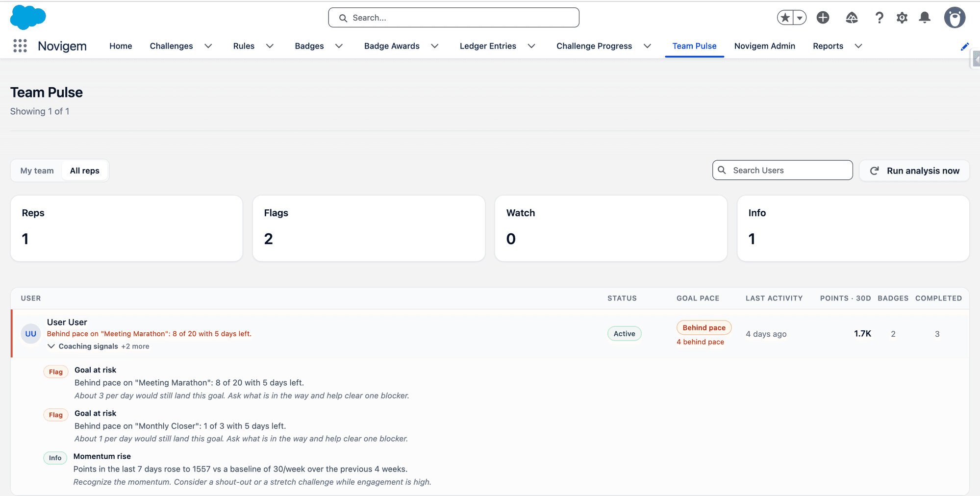This screenshot has width=980, height=496.
Task: Click the '4 days ago' last activity
Action: (766, 334)
